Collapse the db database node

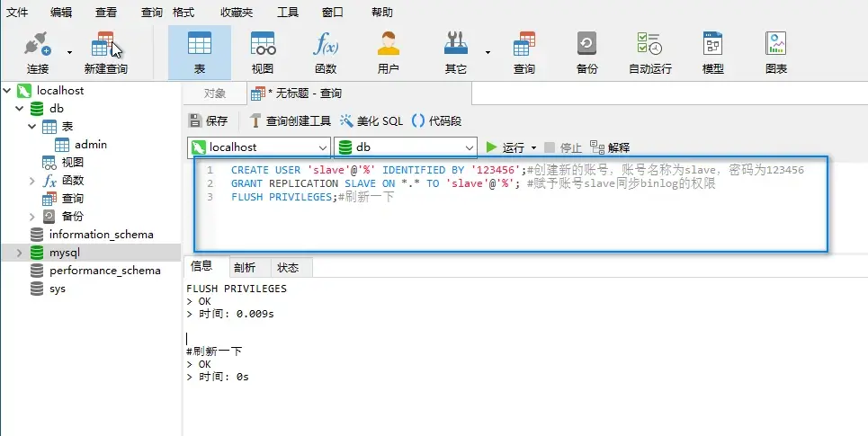[x=20, y=109]
